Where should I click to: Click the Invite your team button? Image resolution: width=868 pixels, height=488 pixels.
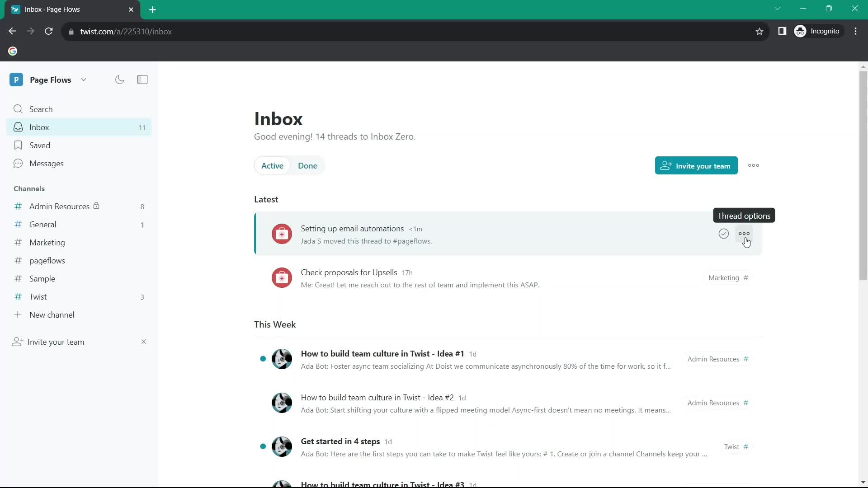point(696,165)
